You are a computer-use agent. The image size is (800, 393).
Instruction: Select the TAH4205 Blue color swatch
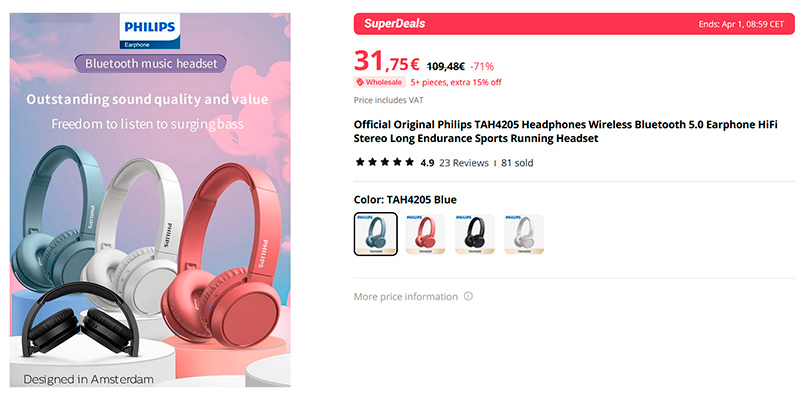click(376, 234)
